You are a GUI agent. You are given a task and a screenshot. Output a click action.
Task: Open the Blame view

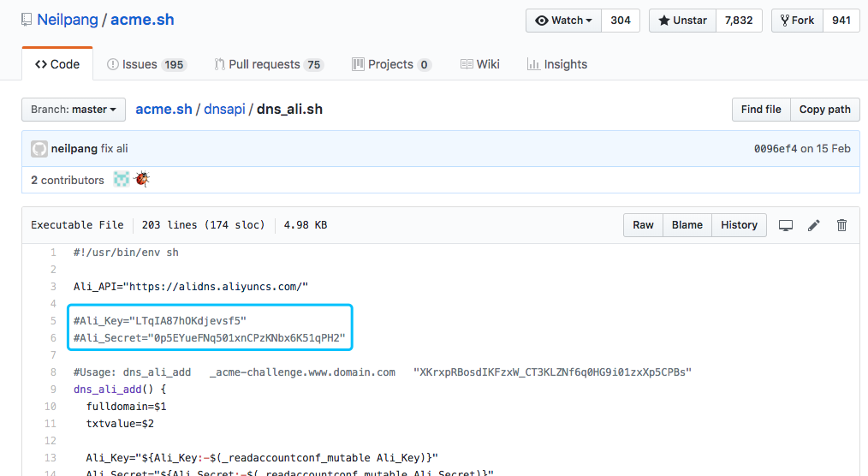(687, 225)
